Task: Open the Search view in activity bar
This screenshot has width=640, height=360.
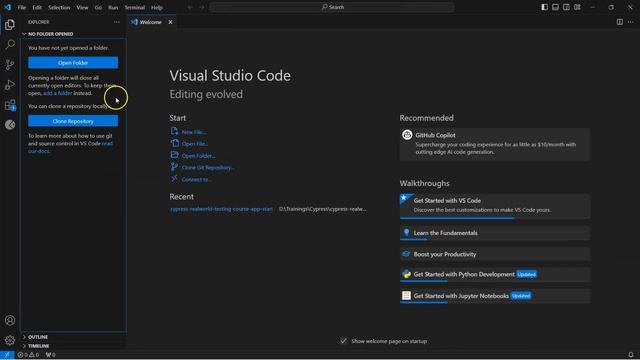Action: (x=10, y=44)
